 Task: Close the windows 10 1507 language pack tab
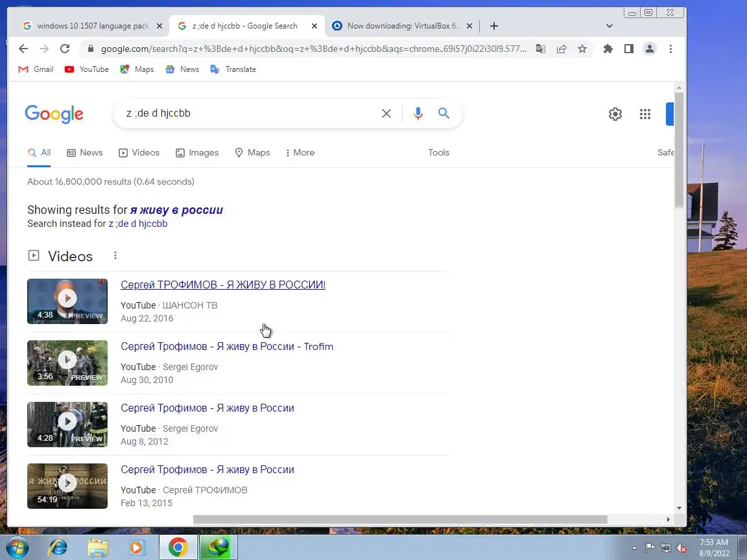tap(160, 26)
